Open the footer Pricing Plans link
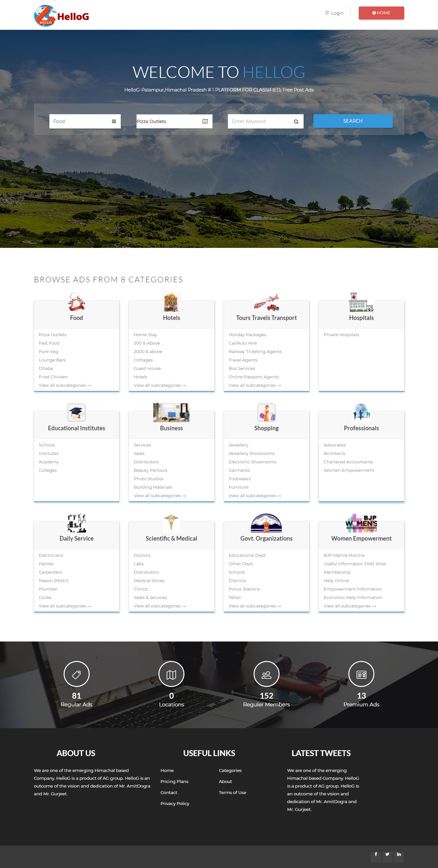This screenshot has height=868, width=438. 174,781
